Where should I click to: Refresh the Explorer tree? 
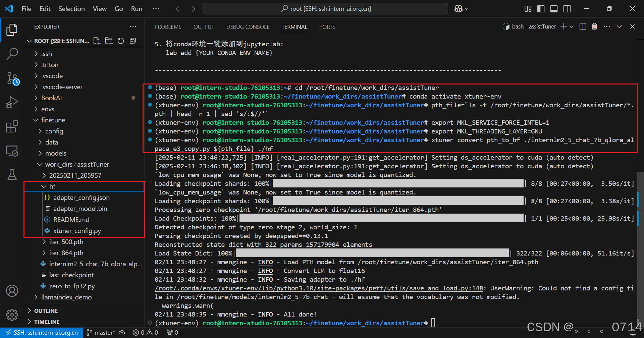[x=121, y=41]
